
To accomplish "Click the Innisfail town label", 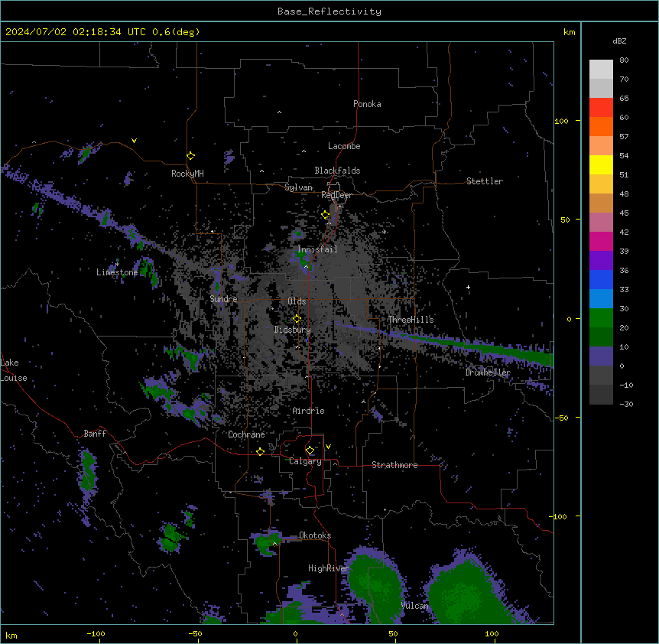I will click(x=317, y=249).
